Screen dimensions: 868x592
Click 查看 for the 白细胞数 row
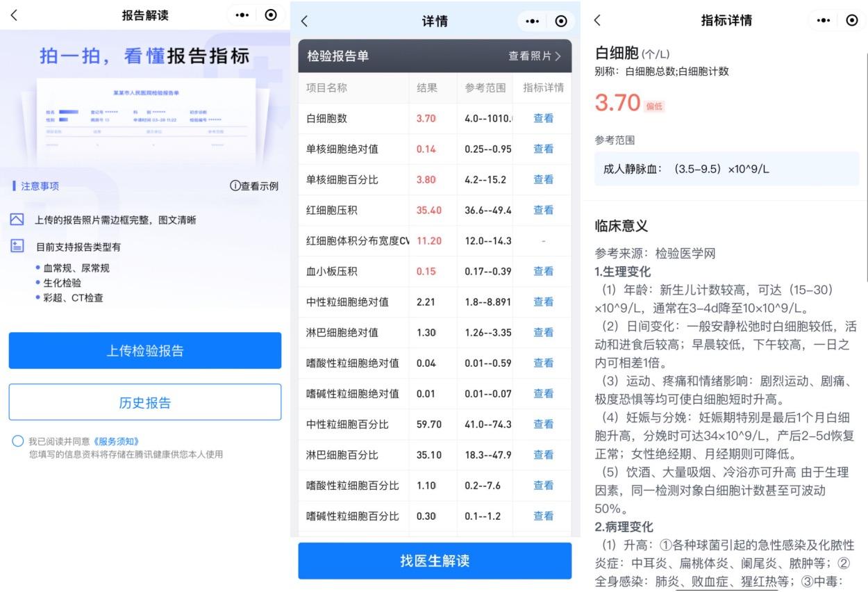(543, 118)
